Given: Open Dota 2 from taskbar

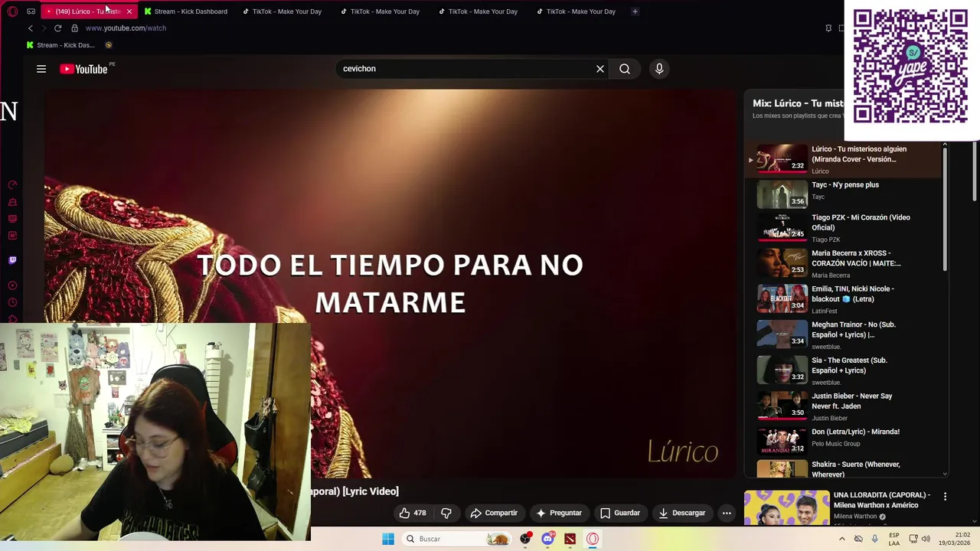Looking at the screenshot, I should point(570,539).
